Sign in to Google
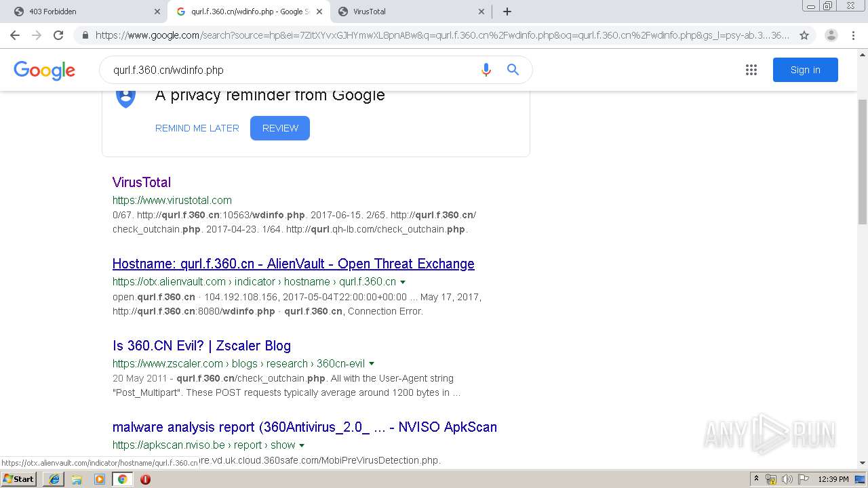Image resolution: width=868 pixels, height=488 pixels. coord(805,70)
